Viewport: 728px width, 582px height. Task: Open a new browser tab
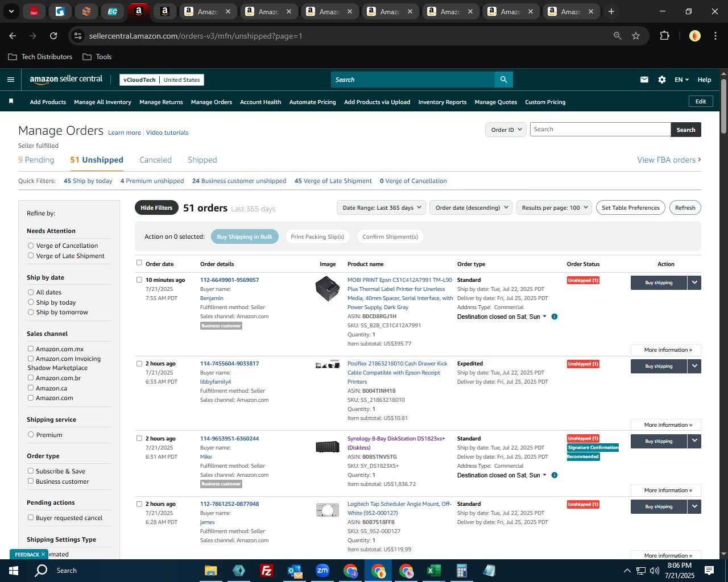pyautogui.click(x=611, y=11)
